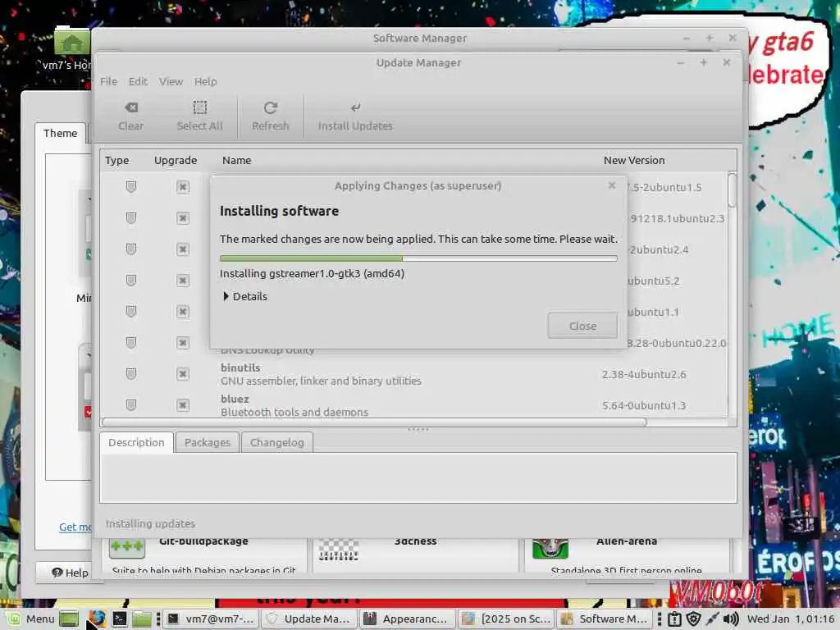
Task: Click version text 5.64-0ubuntu1.3
Action: tap(643, 405)
